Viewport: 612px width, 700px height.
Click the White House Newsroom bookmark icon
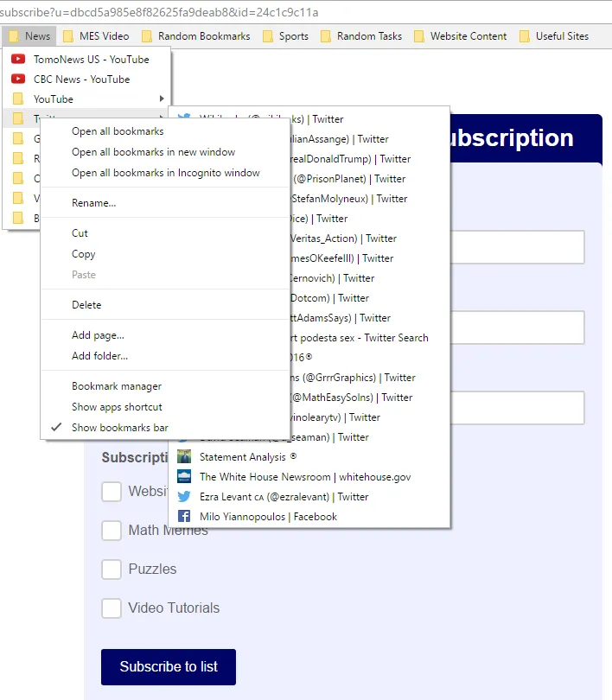(x=184, y=477)
